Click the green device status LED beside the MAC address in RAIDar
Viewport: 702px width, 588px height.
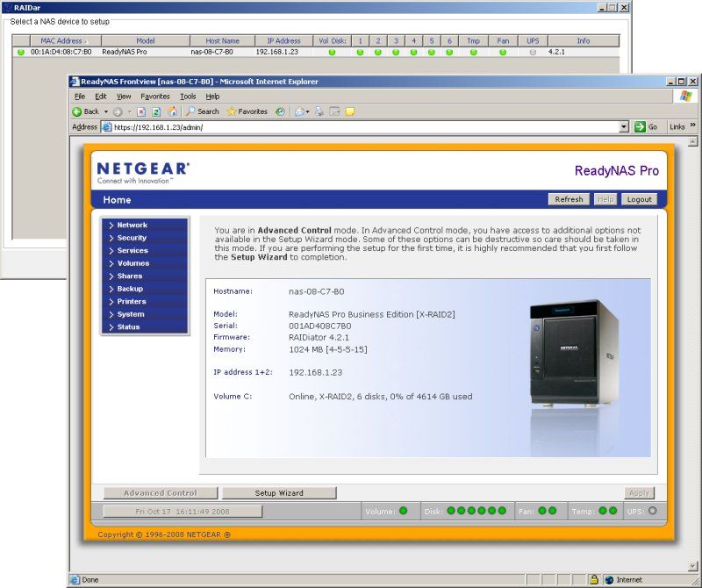tap(20, 53)
